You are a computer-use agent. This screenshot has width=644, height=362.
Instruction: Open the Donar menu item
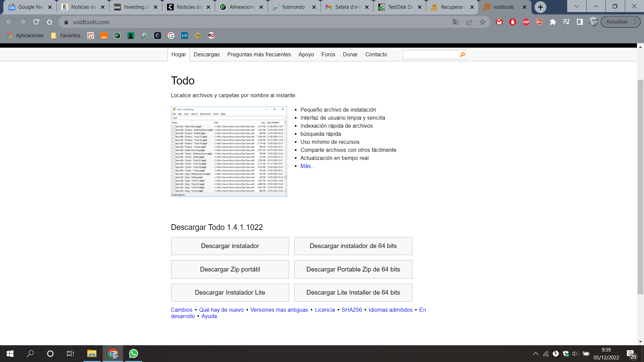(350, 55)
